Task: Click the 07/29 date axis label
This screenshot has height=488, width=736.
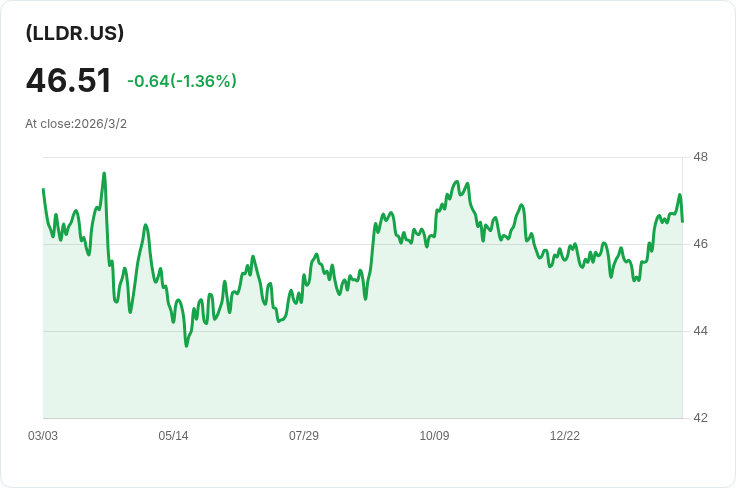Action: (x=304, y=436)
